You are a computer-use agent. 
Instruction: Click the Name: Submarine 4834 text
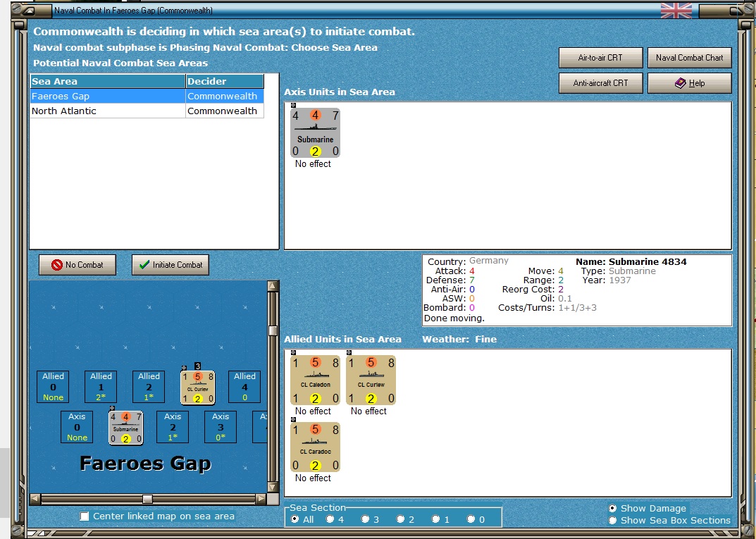click(631, 262)
